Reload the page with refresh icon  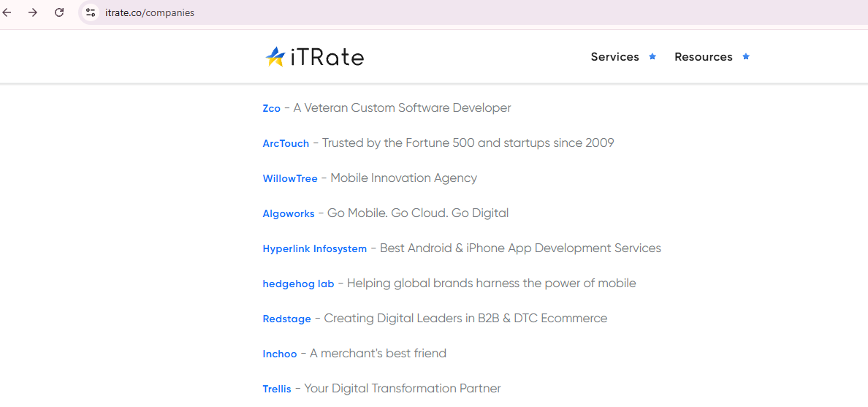(x=59, y=12)
